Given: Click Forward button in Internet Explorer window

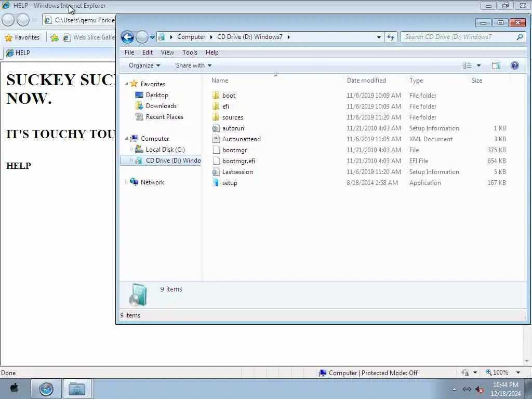Looking at the screenshot, I should click(x=23, y=20).
